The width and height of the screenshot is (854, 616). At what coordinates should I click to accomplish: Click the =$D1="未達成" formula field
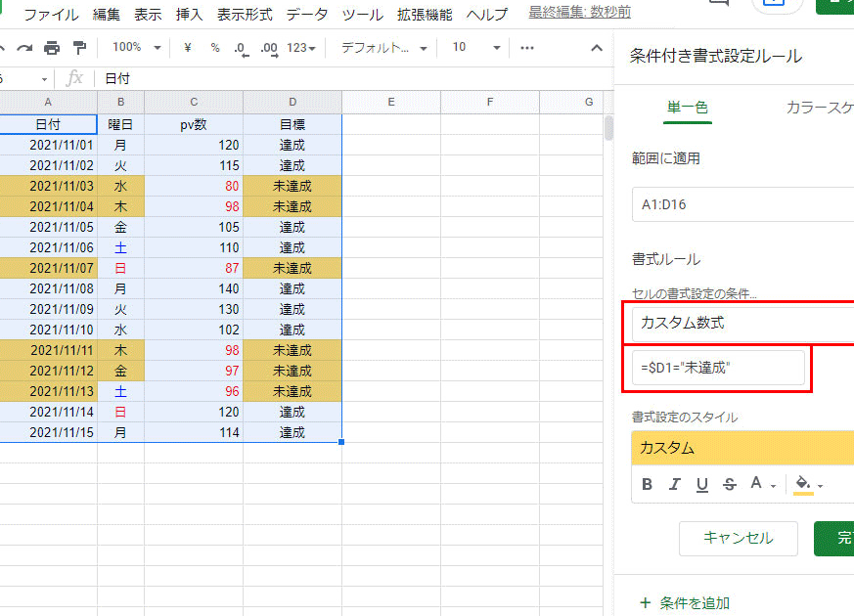pos(718,368)
